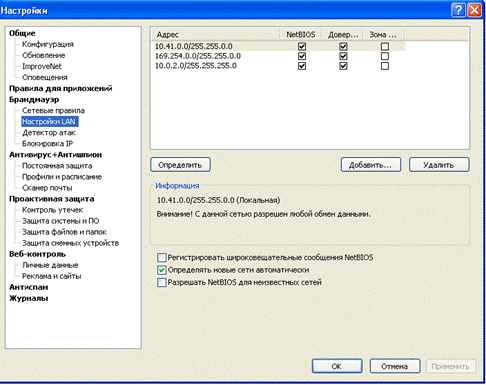Screen dimensions: 486x385
Task: Toggle the NetBIOS checkbox for network 10.41.0.0
Action: pyautogui.click(x=302, y=46)
